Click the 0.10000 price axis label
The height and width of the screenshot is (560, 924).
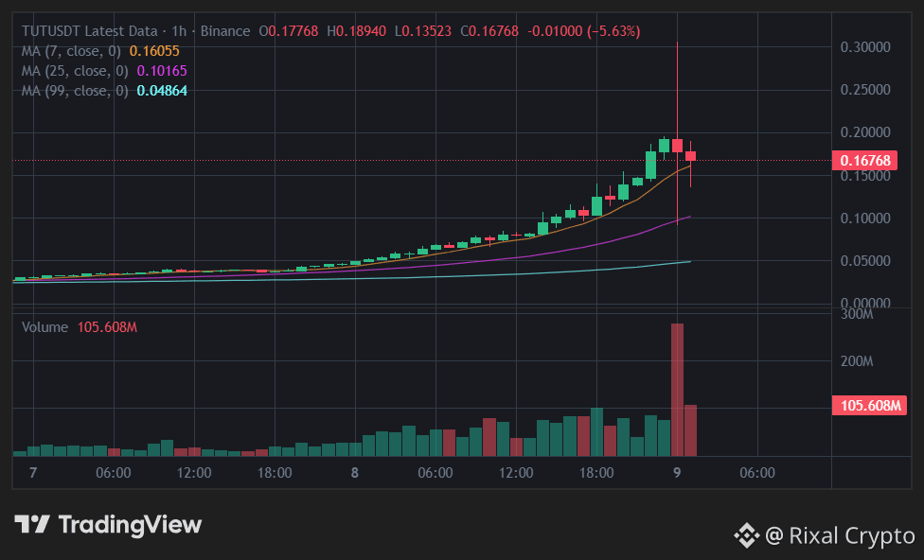pyautogui.click(x=865, y=219)
